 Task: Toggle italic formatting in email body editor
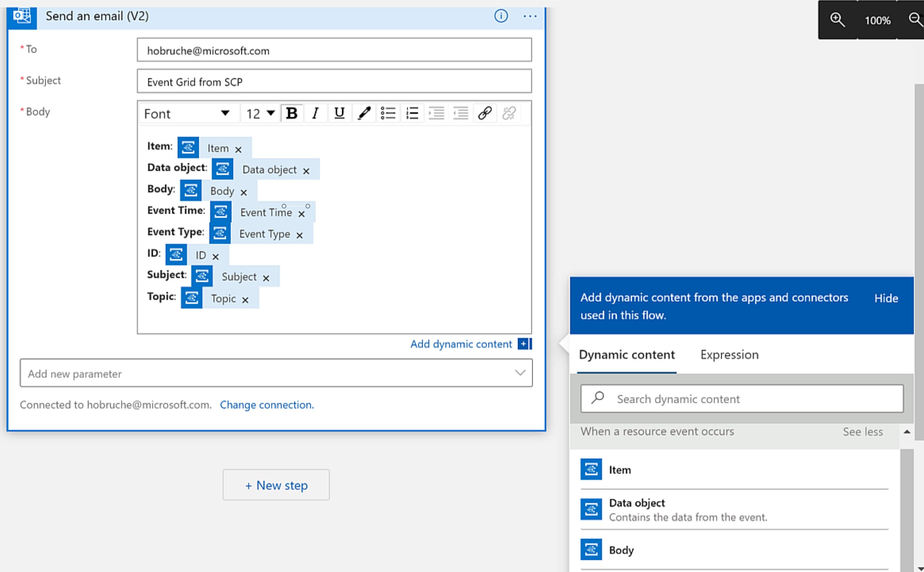(x=315, y=113)
